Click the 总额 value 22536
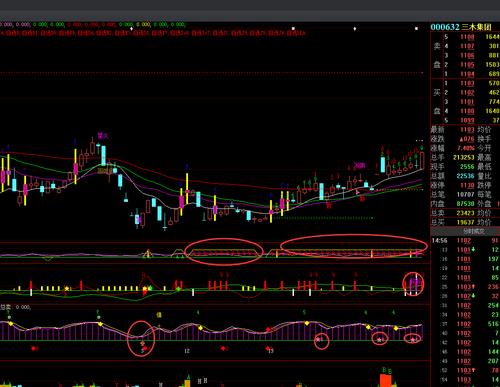The width and height of the screenshot is (500, 387). 465,176
